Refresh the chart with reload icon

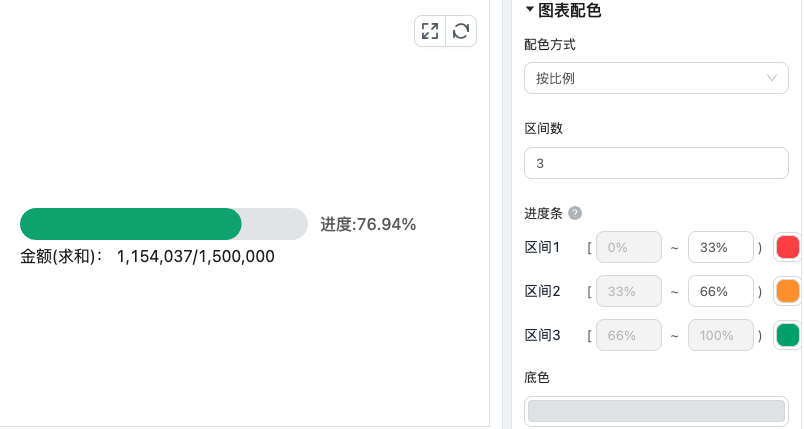(x=461, y=31)
